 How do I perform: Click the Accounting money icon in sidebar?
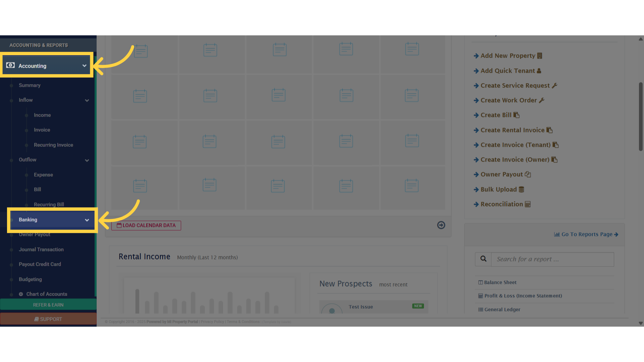point(10,65)
